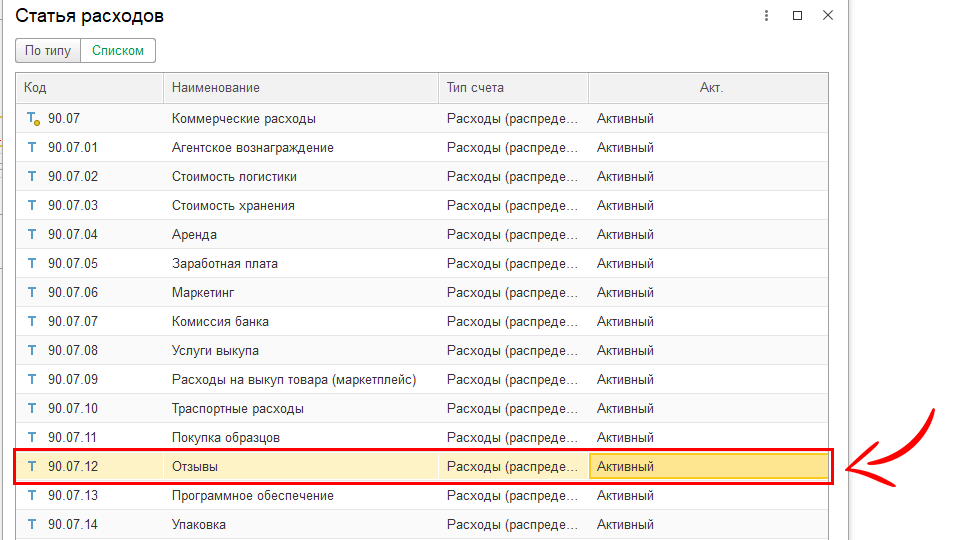The image size is (960, 540).
Task: Click the T icon next to 90.07.01
Action: [x=32, y=148]
